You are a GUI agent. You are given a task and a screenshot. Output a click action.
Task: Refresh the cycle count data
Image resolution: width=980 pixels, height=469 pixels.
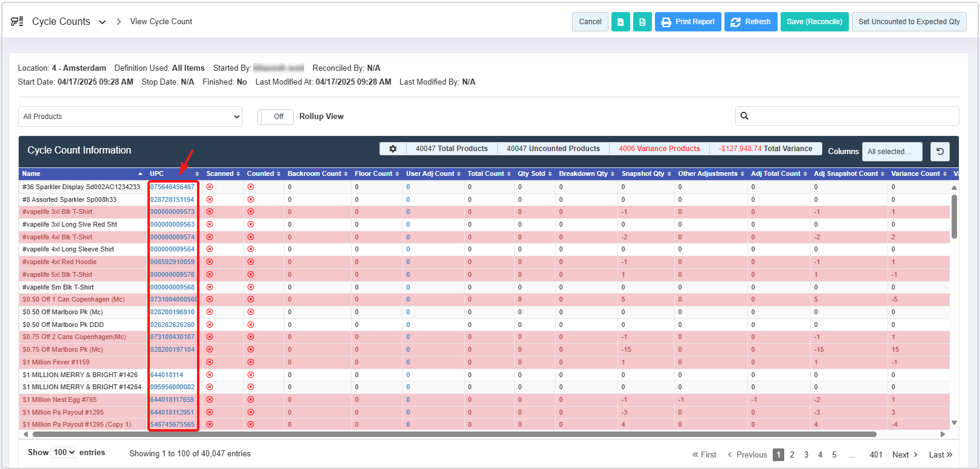750,22
